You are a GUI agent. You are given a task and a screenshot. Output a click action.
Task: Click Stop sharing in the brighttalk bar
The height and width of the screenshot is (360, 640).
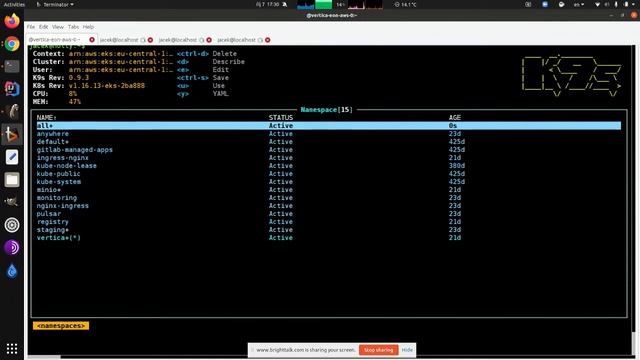click(378, 350)
